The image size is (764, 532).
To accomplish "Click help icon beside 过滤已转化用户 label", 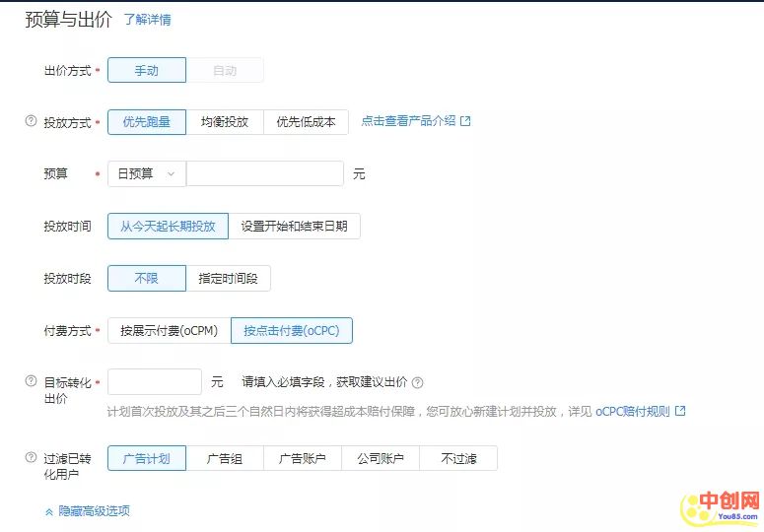I will click(31, 458).
